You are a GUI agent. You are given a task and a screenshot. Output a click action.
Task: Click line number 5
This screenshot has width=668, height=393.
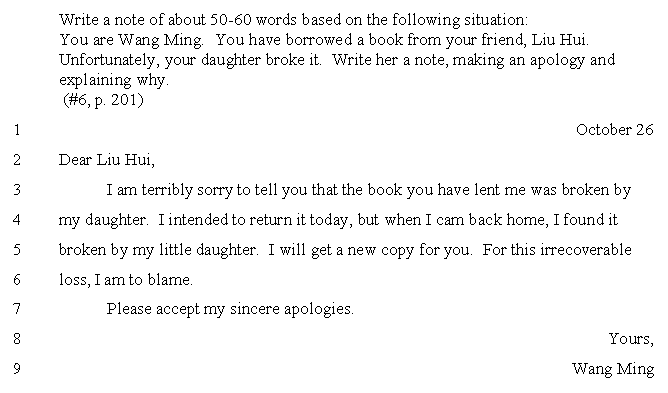(x=17, y=250)
